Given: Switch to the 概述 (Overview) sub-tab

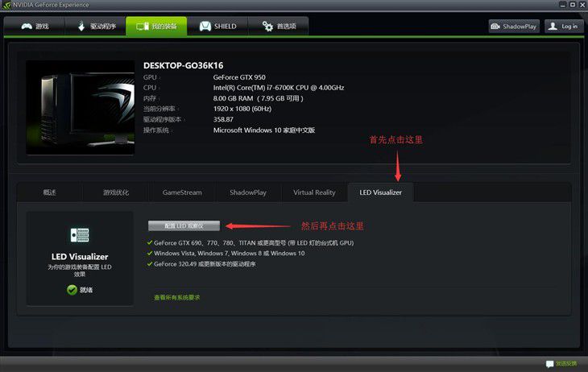Looking at the screenshot, I should pyautogui.click(x=49, y=192).
